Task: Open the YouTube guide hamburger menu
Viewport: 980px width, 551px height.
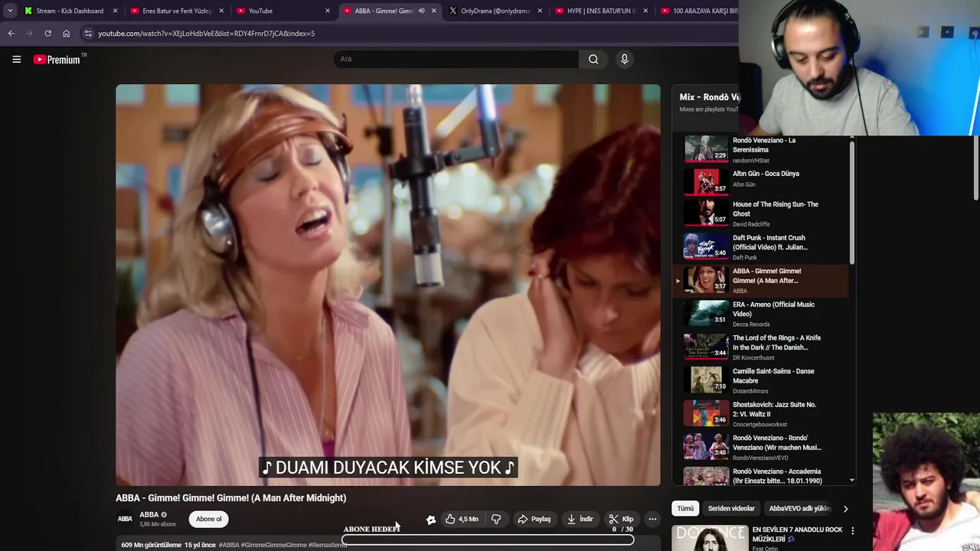Action: [16, 59]
